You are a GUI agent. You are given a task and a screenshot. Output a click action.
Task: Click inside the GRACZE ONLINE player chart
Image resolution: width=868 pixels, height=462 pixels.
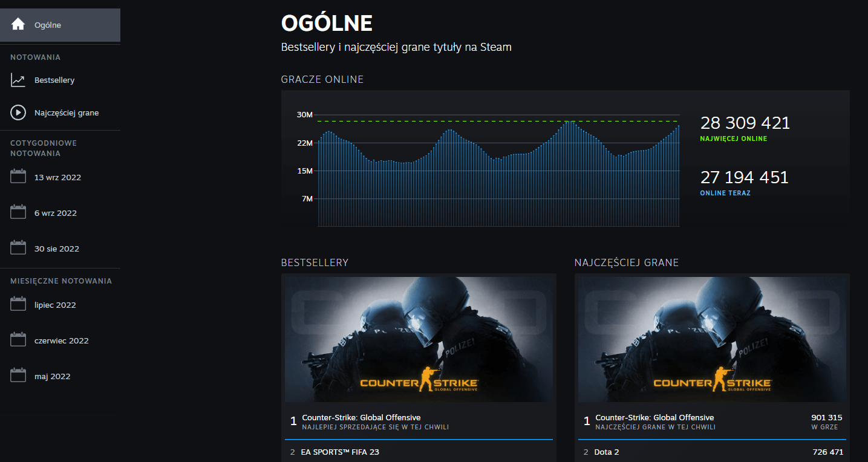point(497,169)
